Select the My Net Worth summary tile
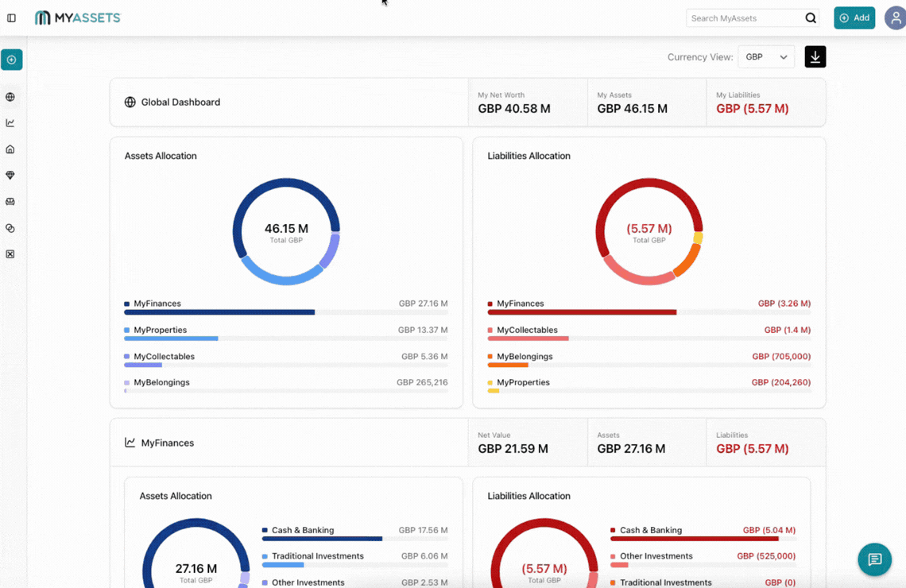This screenshot has width=906, height=588. pos(527,102)
